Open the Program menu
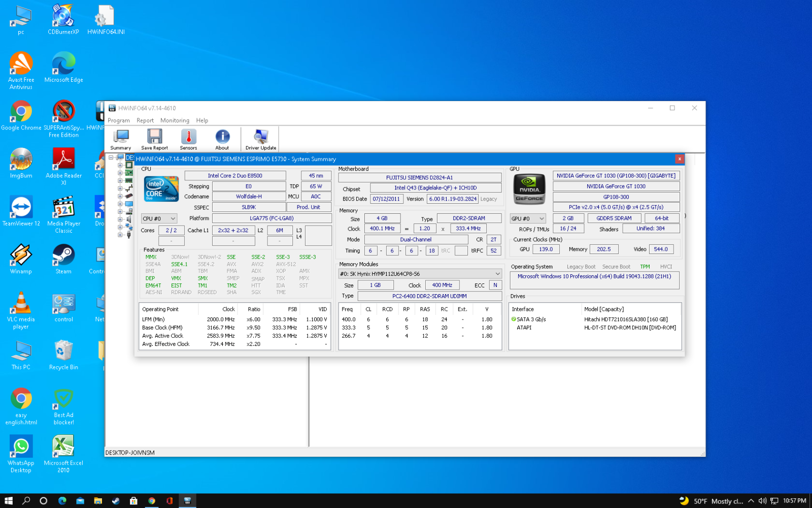This screenshot has height=508, width=812. click(x=119, y=120)
